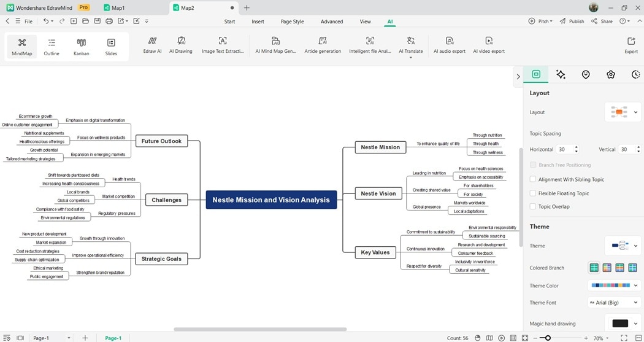Viewport: 644px width, 342px height.
Task: Click the Vertical spacing field
Action: pyautogui.click(x=629, y=149)
